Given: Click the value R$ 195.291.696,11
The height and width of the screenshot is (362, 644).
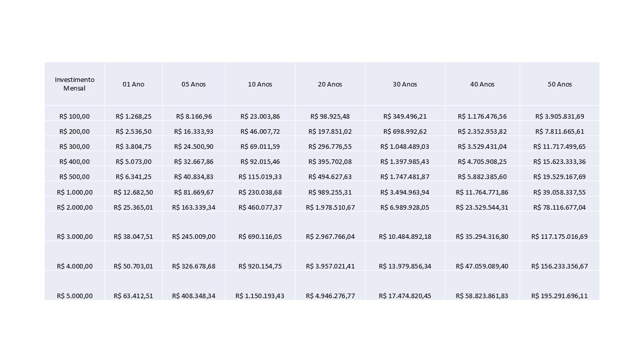Looking at the screenshot, I should 559,296.
